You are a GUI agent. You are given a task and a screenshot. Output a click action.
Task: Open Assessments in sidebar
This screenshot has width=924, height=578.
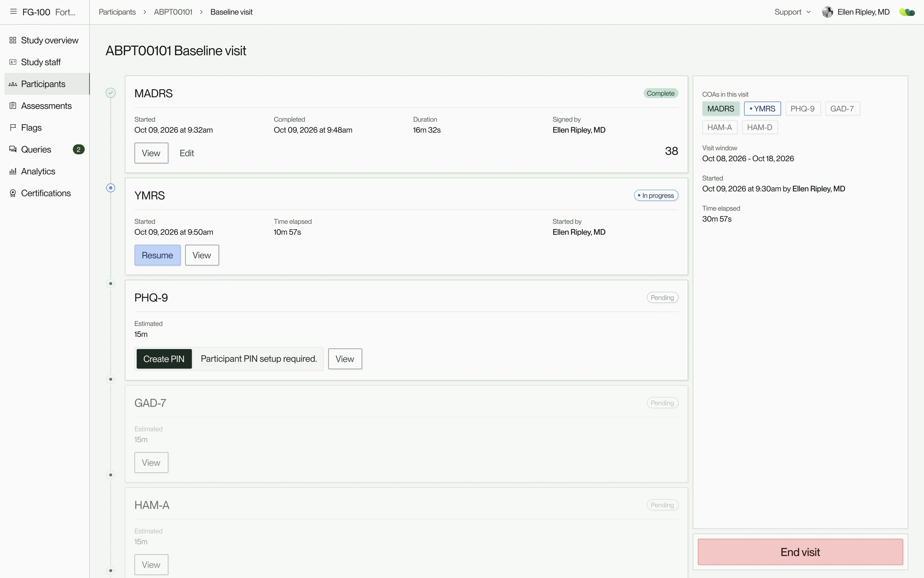pyautogui.click(x=47, y=106)
